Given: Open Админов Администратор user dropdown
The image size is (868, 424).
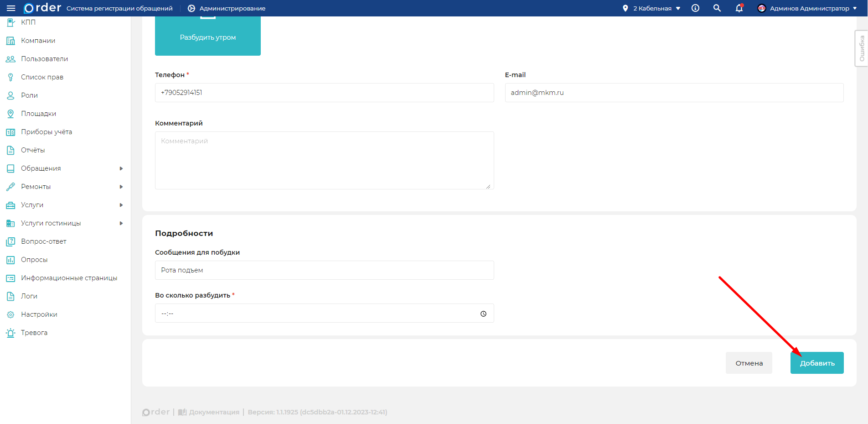Looking at the screenshot, I should pos(807,8).
